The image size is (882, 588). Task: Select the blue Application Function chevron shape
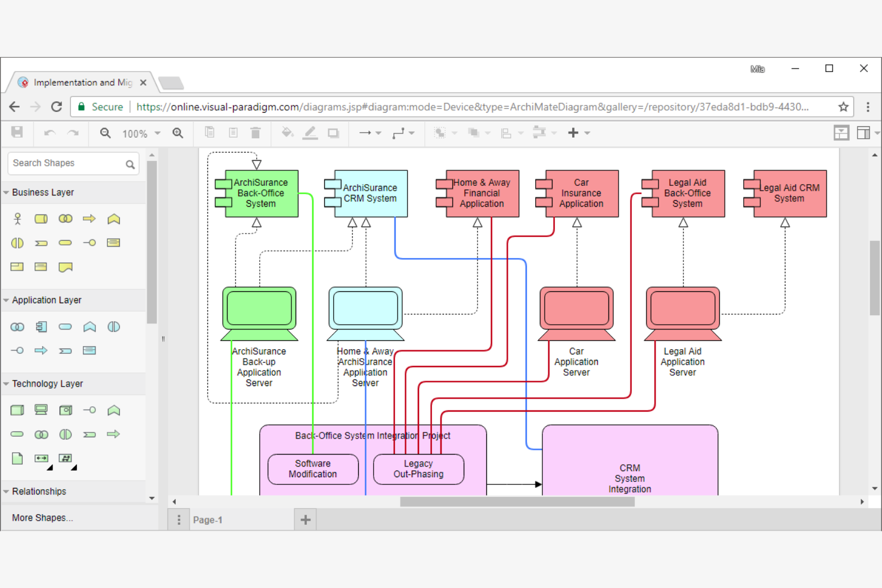(89, 326)
